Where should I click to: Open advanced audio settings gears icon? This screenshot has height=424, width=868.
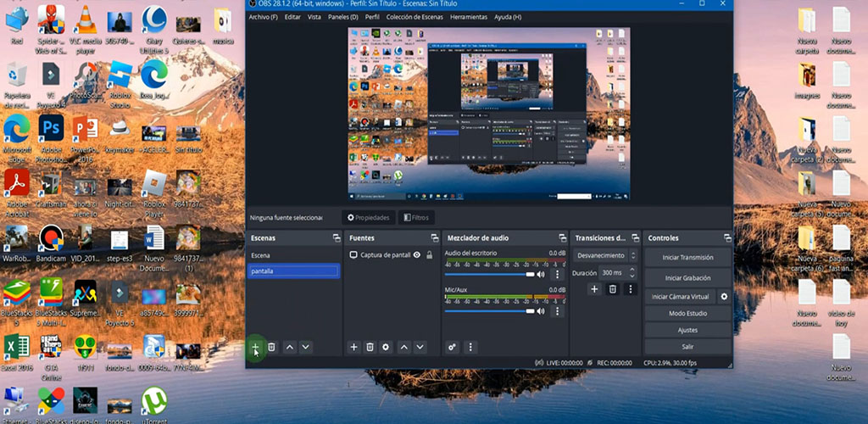click(x=452, y=347)
